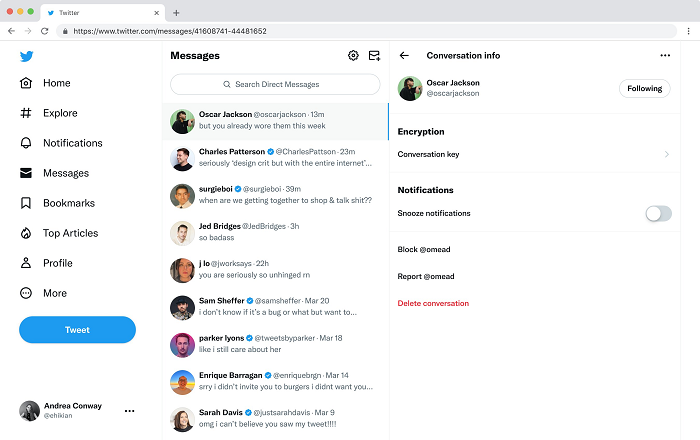Viewport: 700px width, 440px height.
Task: Go back with the arrow icon
Action: (404, 56)
